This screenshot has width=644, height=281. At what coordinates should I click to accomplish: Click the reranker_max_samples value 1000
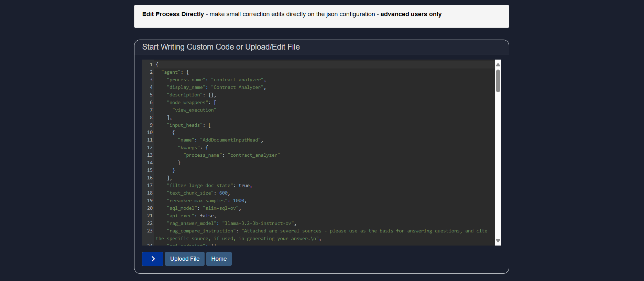tap(238, 201)
